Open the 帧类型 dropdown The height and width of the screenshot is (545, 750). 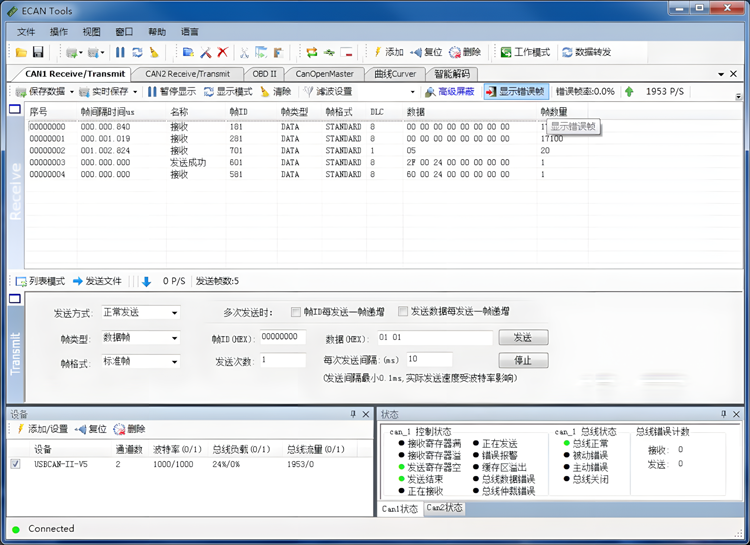[x=174, y=339]
